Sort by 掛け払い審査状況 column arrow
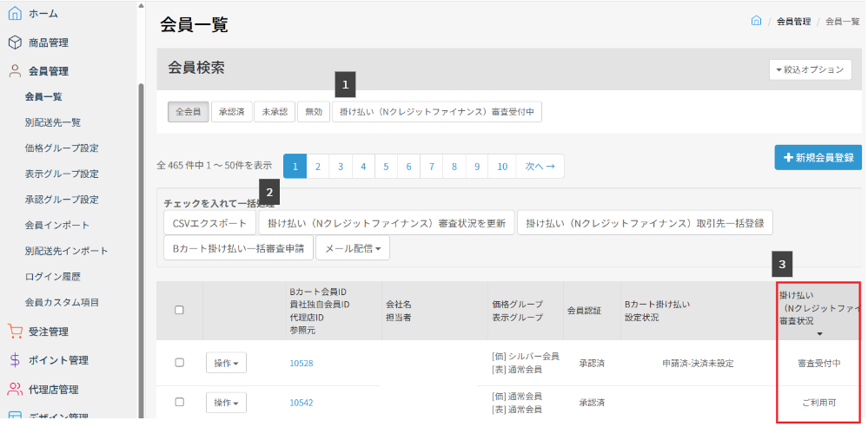868x427 pixels. click(820, 333)
